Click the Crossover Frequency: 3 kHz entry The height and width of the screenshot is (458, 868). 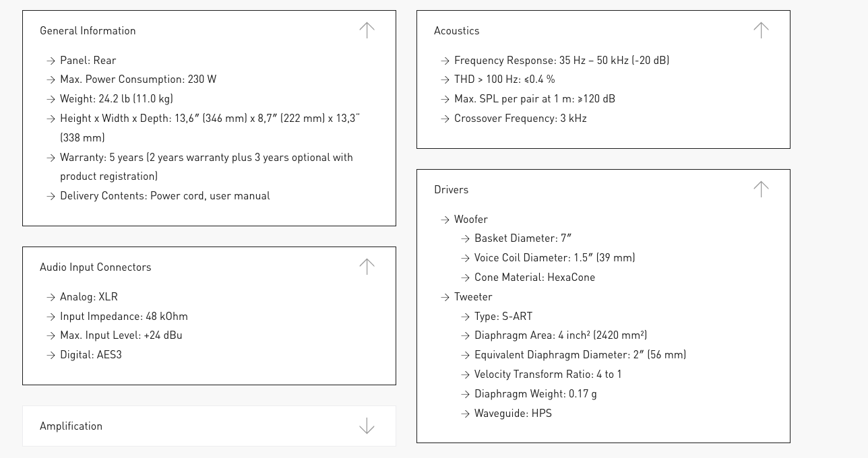(x=520, y=119)
